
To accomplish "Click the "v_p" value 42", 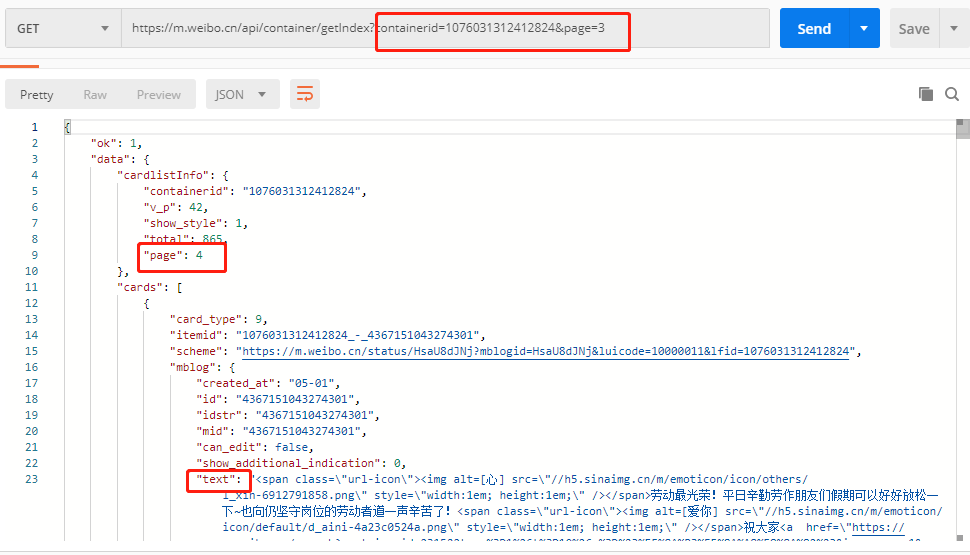I will tap(195, 207).
